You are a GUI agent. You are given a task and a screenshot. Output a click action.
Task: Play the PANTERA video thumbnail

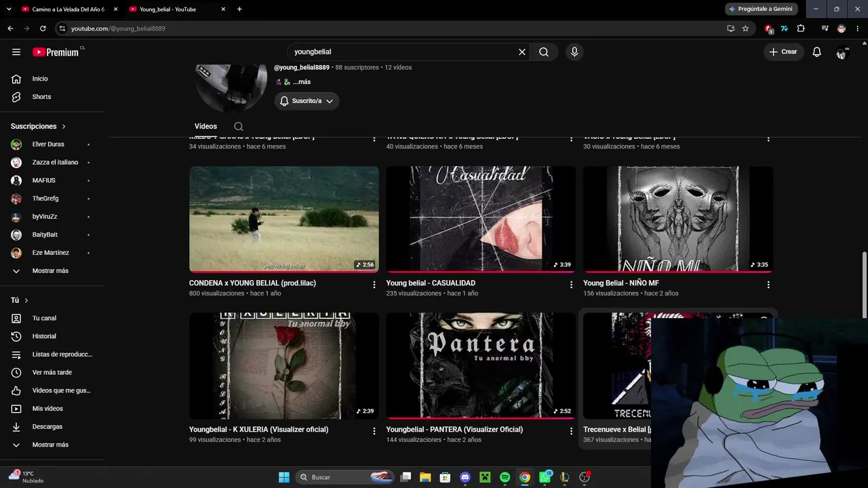click(481, 366)
